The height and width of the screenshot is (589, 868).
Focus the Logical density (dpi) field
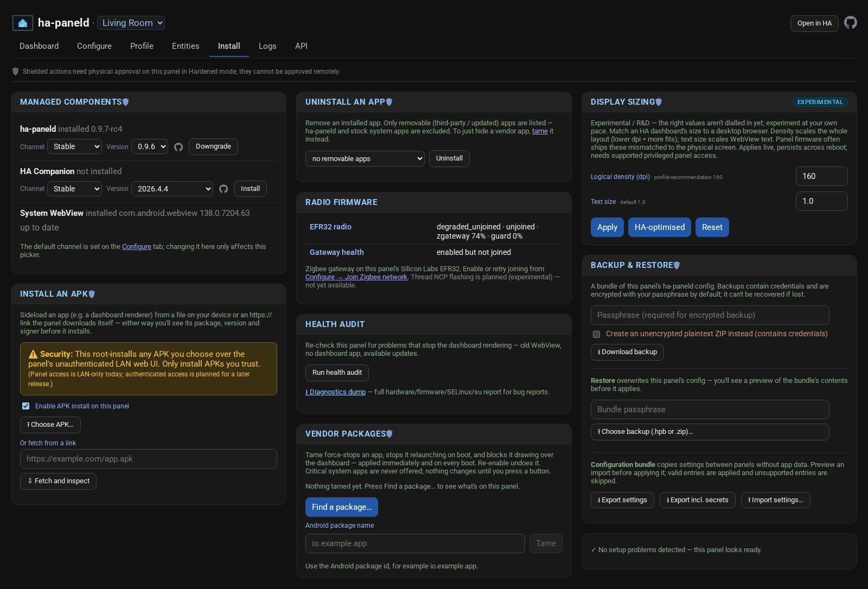pos(822,176)
